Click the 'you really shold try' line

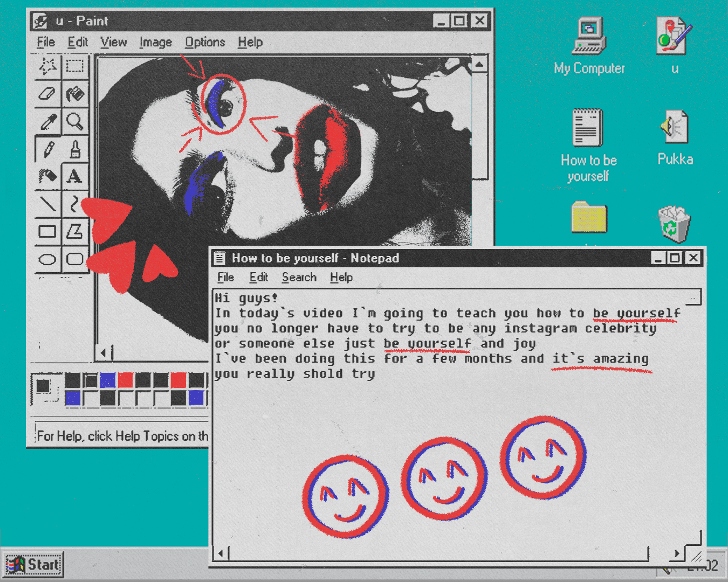click(294, 373)
